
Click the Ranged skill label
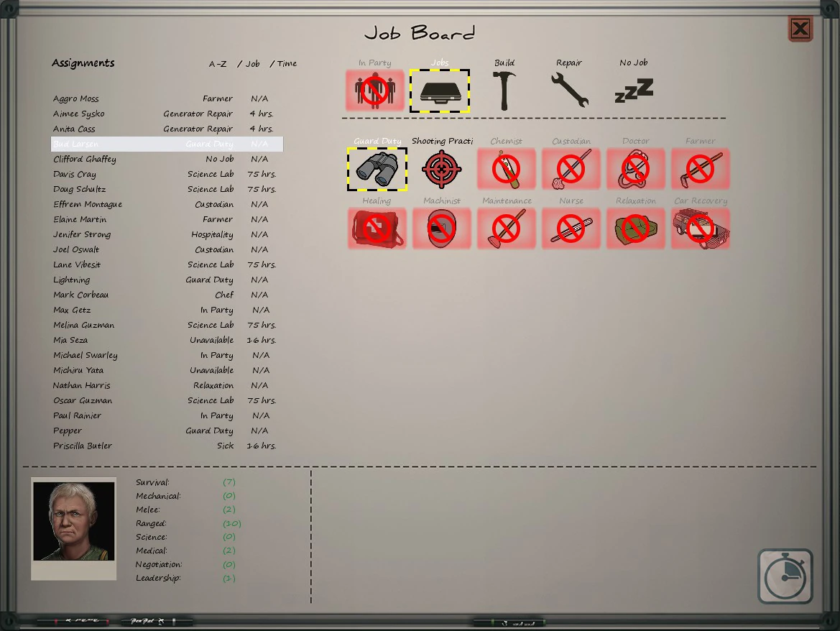(x=151, y=523)
